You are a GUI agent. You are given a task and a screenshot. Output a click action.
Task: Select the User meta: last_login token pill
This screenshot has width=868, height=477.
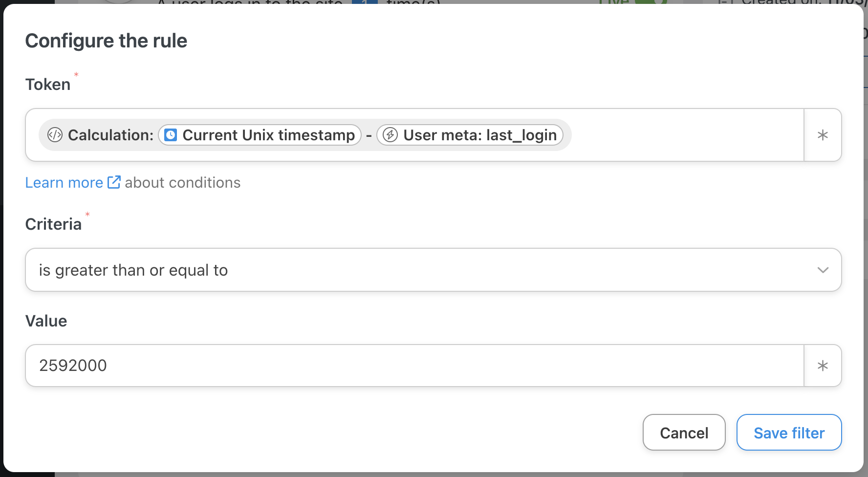(470, 135)
